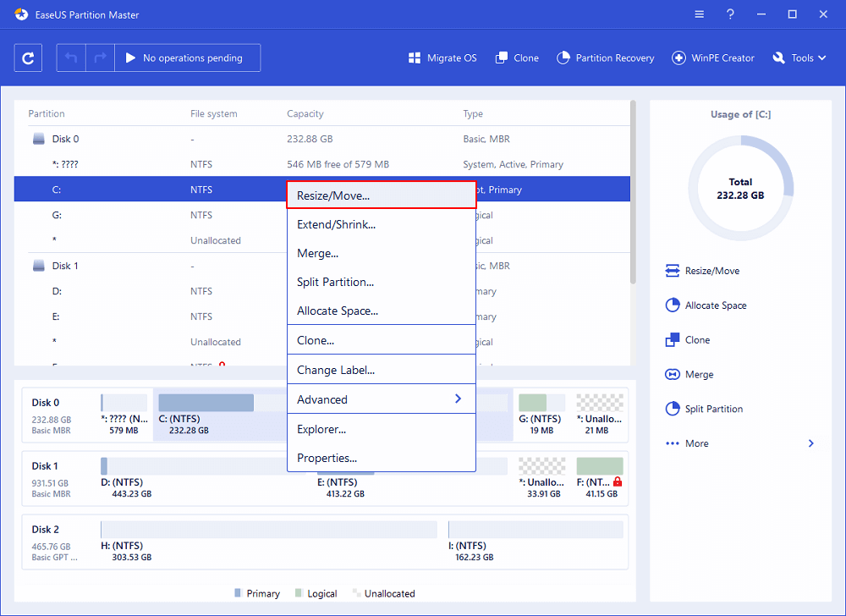Open Clone in the top toolbar
This screenshot has width=846, height=616.
[517, 58]
